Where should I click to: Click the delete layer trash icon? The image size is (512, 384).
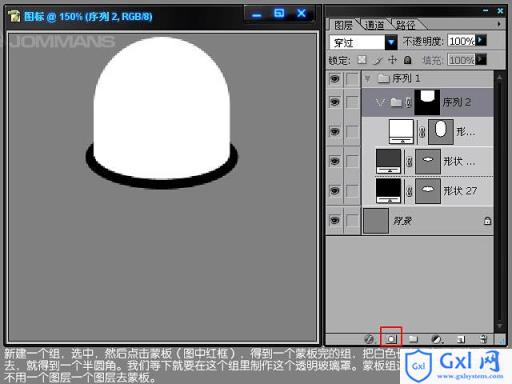[x=484, y=339]
